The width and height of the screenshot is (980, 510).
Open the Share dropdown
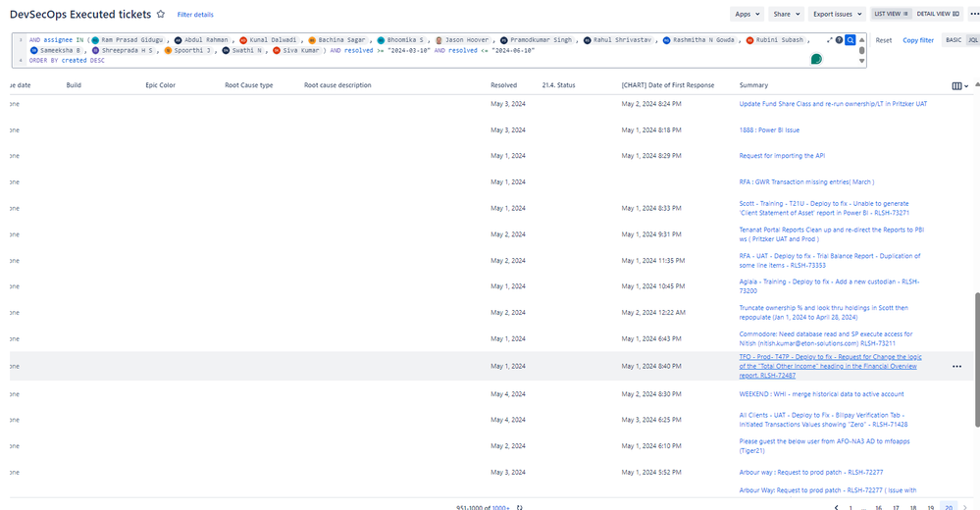[x=786, y=14]
